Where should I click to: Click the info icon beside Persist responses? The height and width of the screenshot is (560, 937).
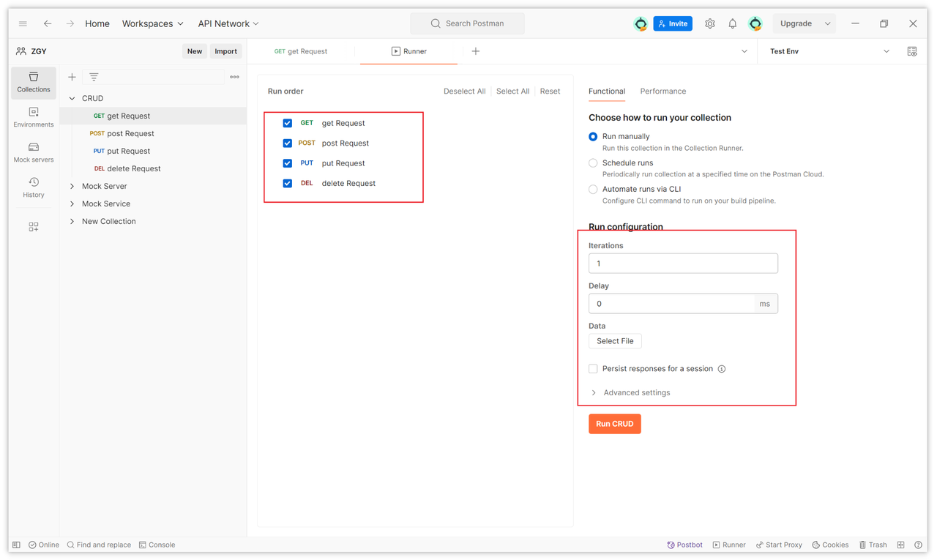tap(722, 369)
